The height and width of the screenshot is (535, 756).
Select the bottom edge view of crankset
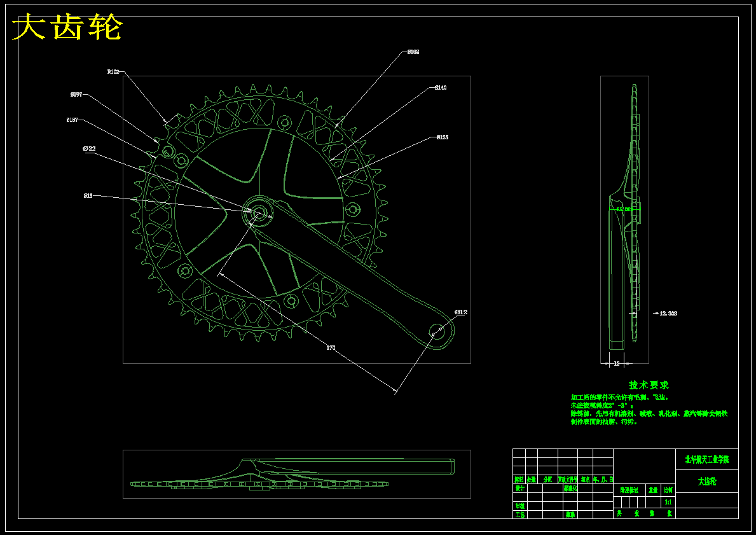pos(292,475)
